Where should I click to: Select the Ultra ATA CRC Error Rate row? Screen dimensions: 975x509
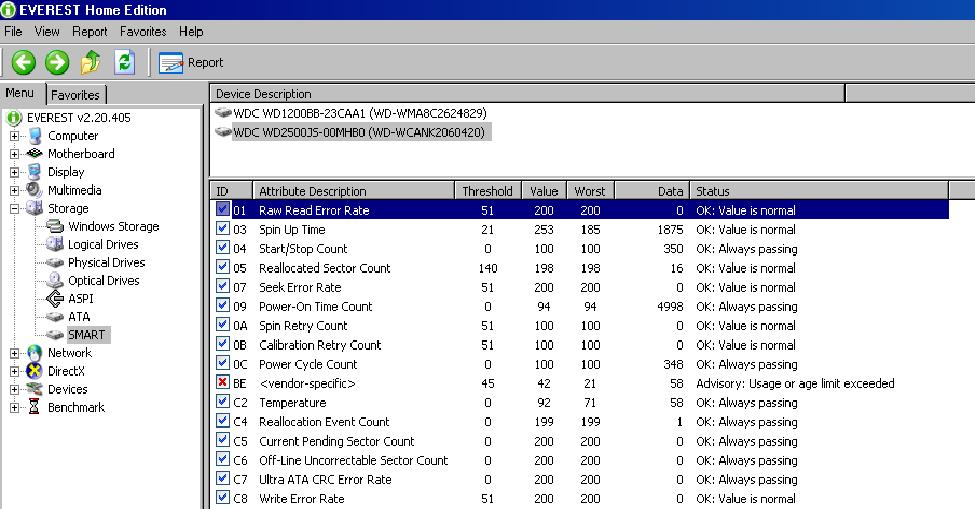pyautogui.click(x=580, y=480)
